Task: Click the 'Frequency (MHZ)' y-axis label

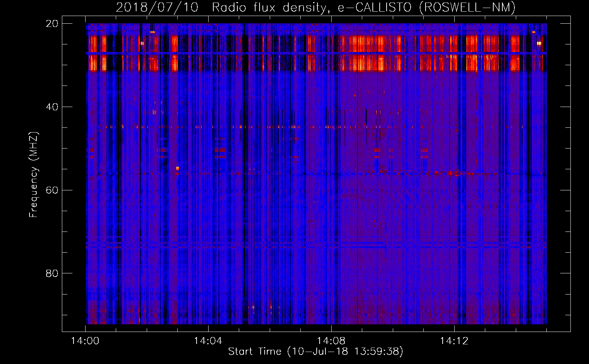Action: click(33, 175)
